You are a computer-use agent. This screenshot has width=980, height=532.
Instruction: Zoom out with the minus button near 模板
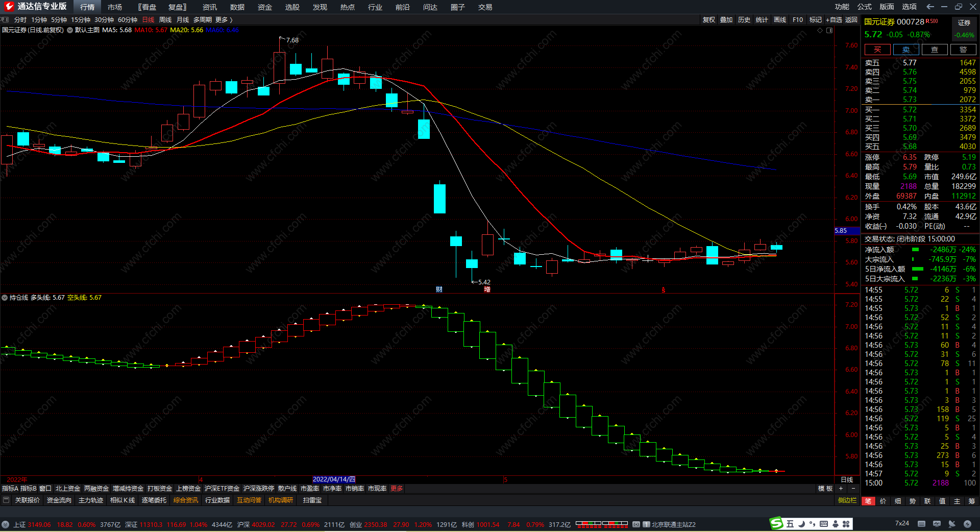[853, 489]
